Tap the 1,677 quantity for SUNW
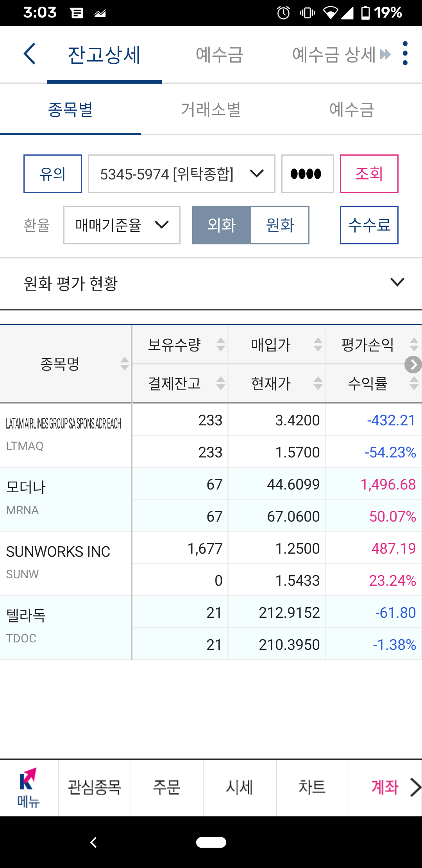This screenshot has height=868, width=422. [205, 549]
